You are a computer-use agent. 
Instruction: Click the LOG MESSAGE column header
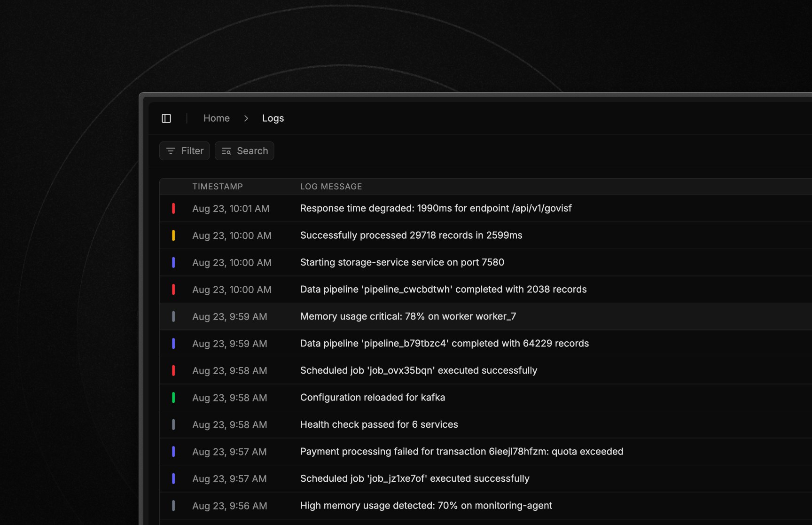pos(331,187)
